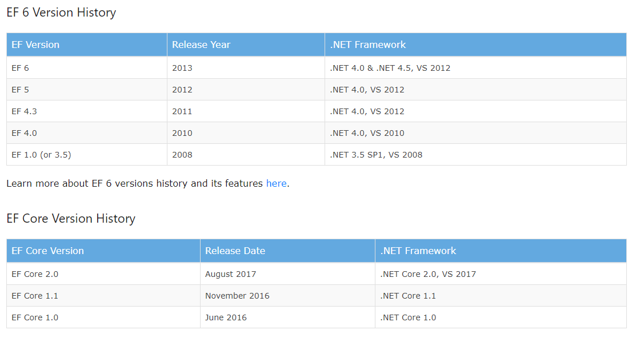This screenshot has height=342, width=644.
Task: Click the 'EF 6' version cell
Action: [87, 68]
